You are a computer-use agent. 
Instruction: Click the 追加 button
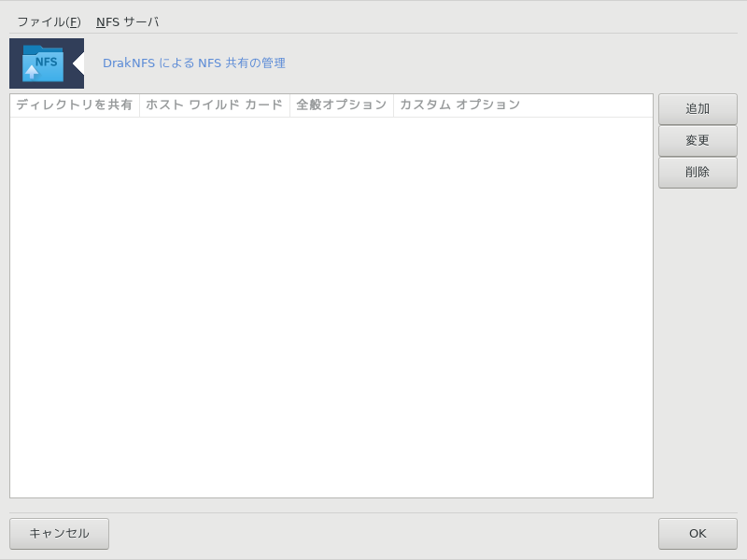(698, 109)
